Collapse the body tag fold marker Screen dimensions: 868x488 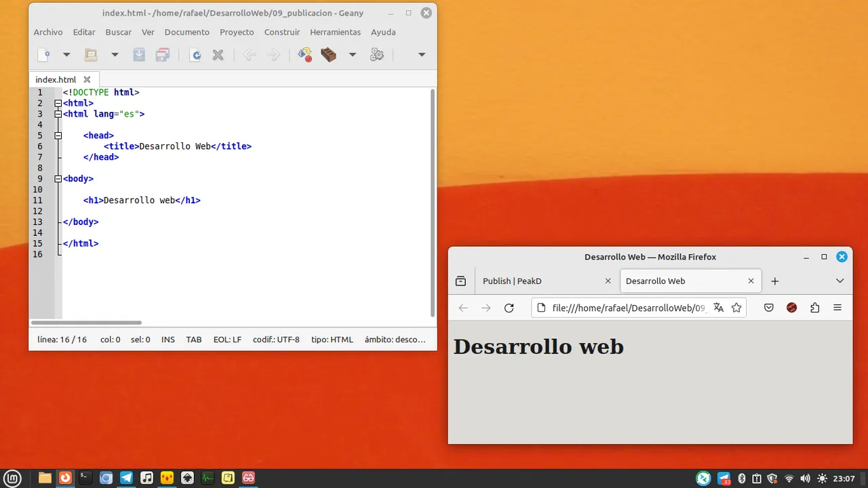pyautogui.click(x=58, y=179)
